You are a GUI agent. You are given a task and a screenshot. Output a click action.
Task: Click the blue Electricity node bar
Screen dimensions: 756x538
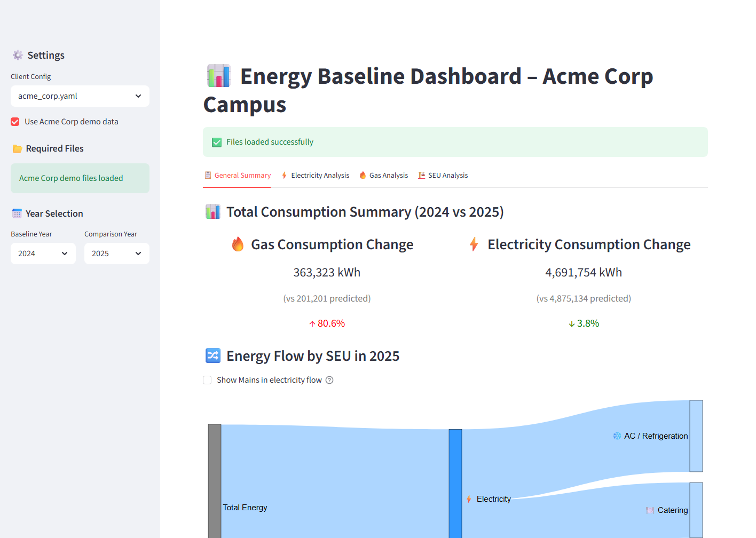click(455, 484)
